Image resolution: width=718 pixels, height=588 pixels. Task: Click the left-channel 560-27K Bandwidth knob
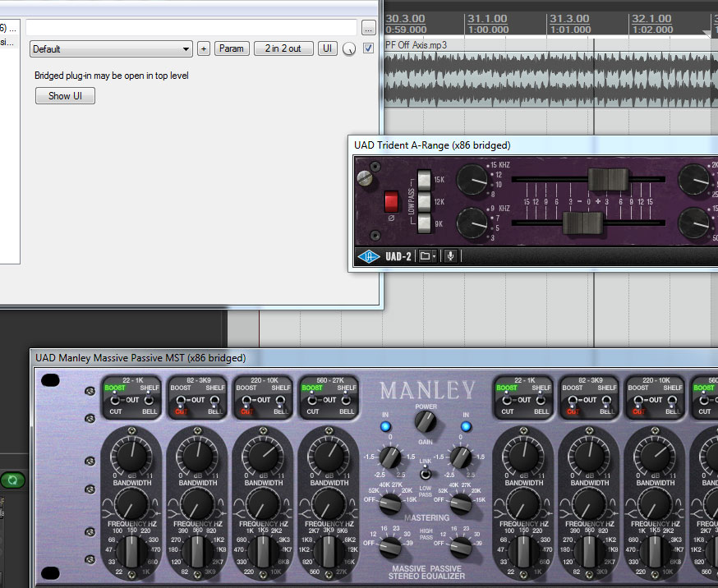pyautogui.click(x=329, y=503)
